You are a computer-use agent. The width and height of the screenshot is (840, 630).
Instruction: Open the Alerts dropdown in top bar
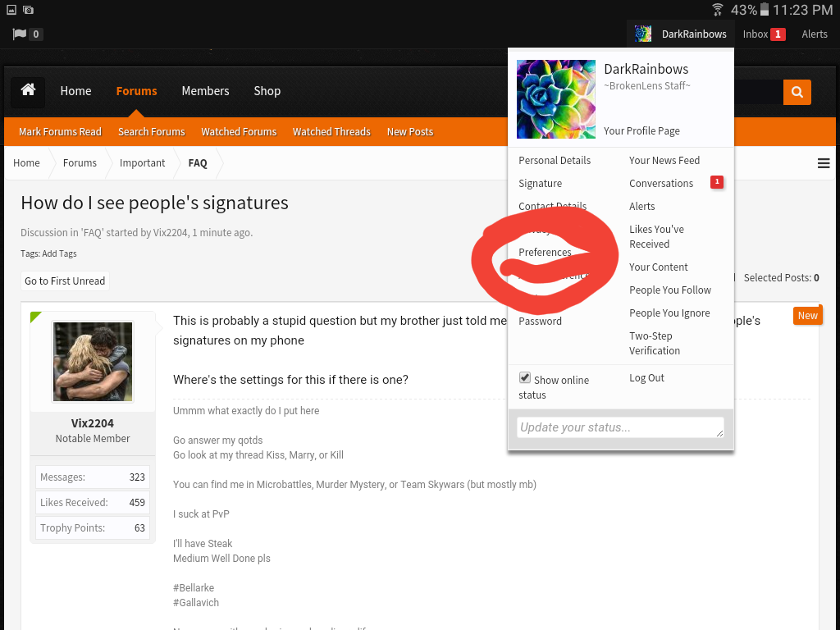[815, 34]
